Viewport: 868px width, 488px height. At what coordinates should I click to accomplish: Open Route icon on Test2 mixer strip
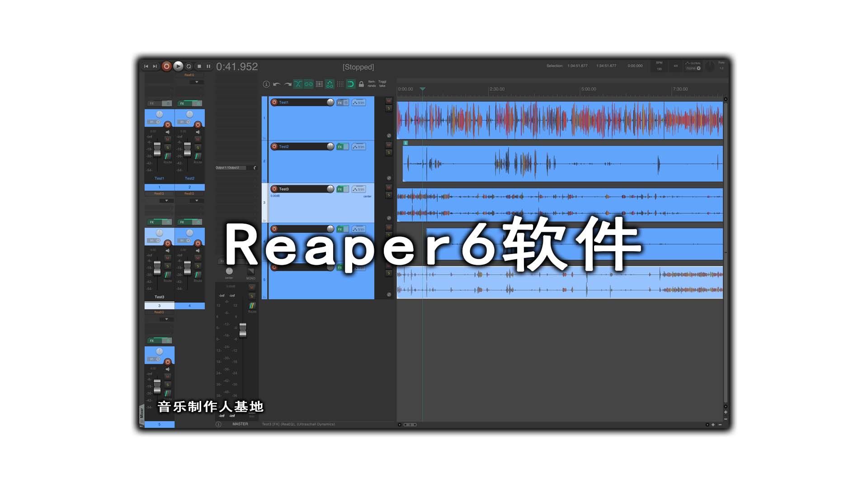[x=198, y=156]
